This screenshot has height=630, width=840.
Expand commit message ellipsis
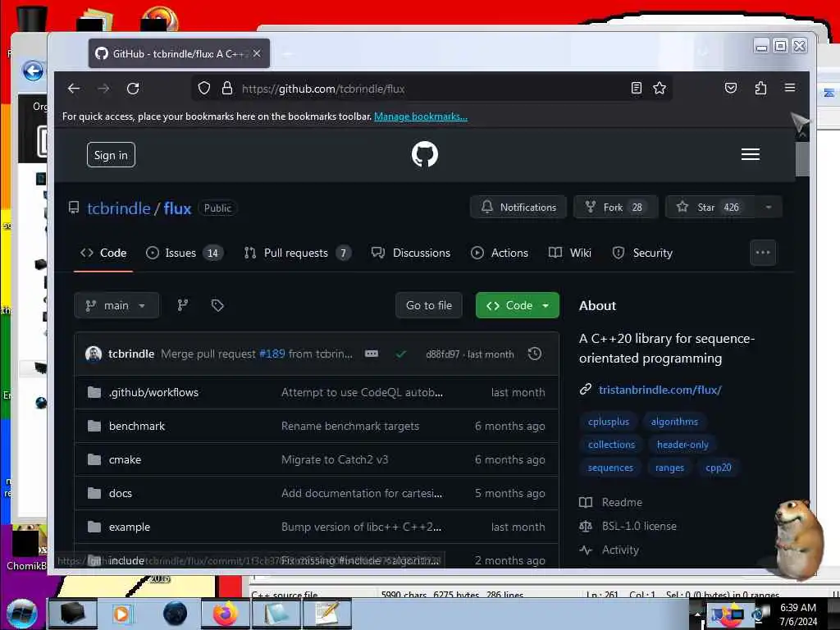tap(372, 354)
